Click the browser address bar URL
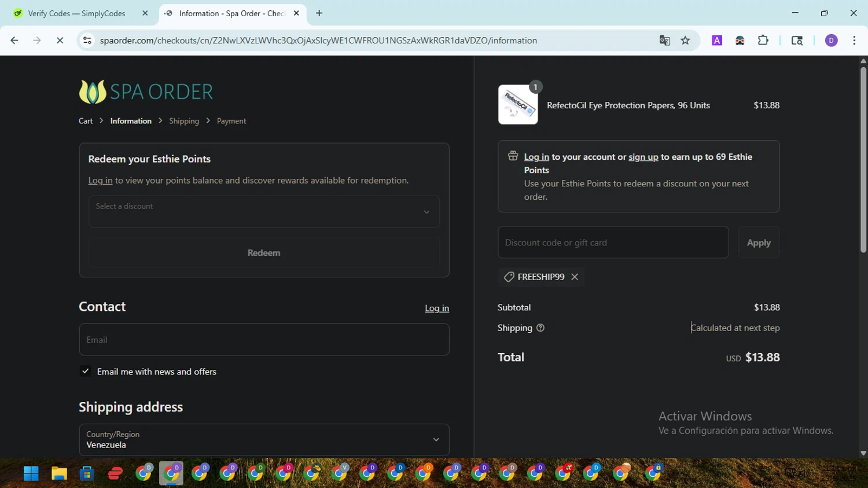The width and height of the screenshot is (868, 488). pos(318,41)
